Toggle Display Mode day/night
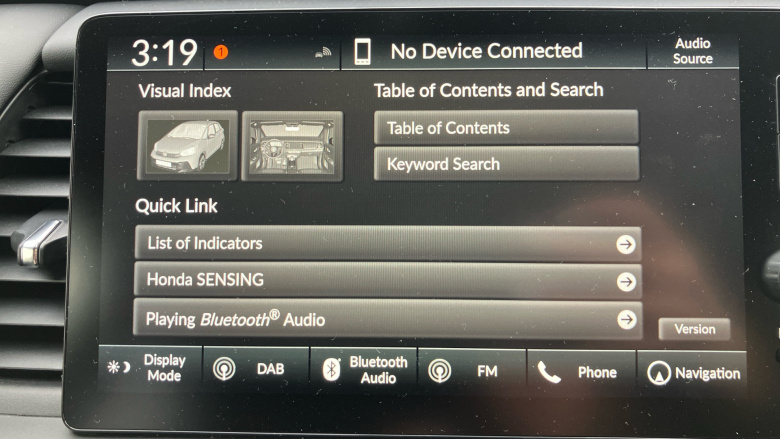Viewport: 780px width, 439px height. [150, 368]
